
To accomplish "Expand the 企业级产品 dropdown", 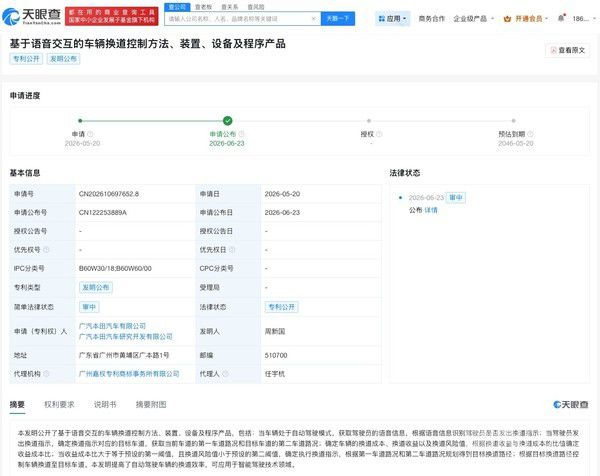I will (x=473, y=18).
